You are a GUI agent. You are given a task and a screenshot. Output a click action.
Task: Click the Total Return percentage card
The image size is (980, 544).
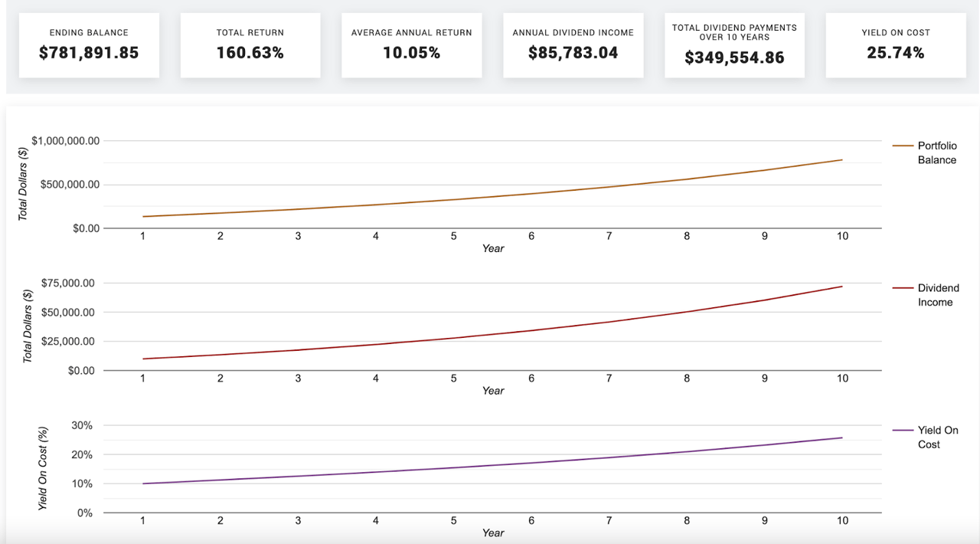coord(250,44)
